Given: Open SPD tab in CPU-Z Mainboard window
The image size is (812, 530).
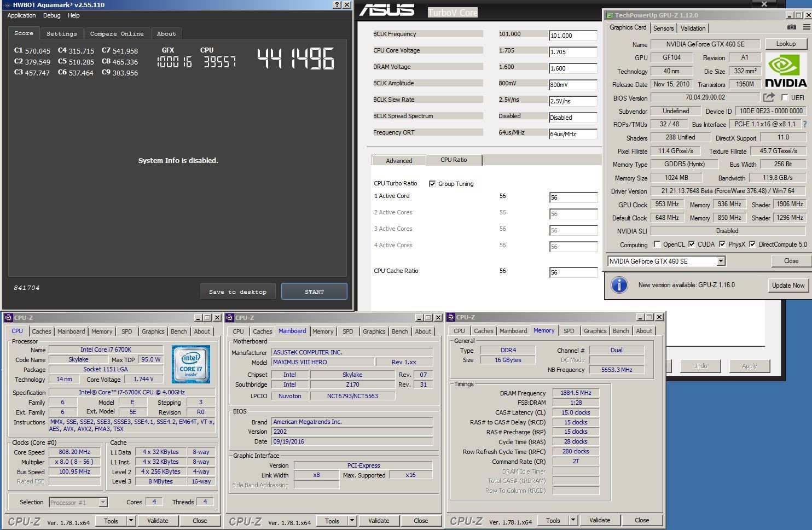Looking at the screenshot, I should (x=348, y=331).
